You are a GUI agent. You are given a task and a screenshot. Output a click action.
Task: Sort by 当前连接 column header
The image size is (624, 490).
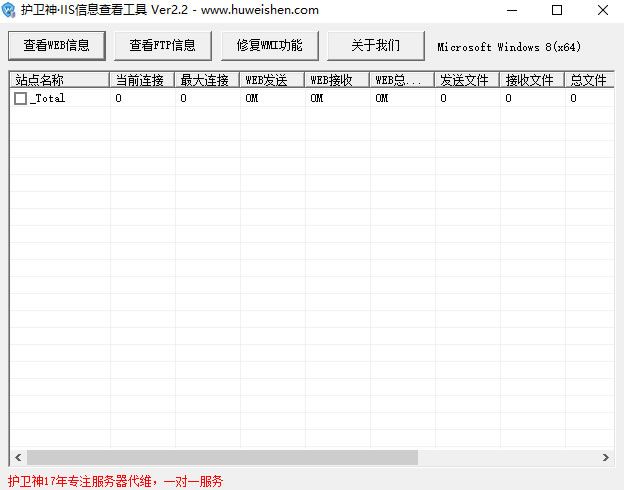click(142, 80)
